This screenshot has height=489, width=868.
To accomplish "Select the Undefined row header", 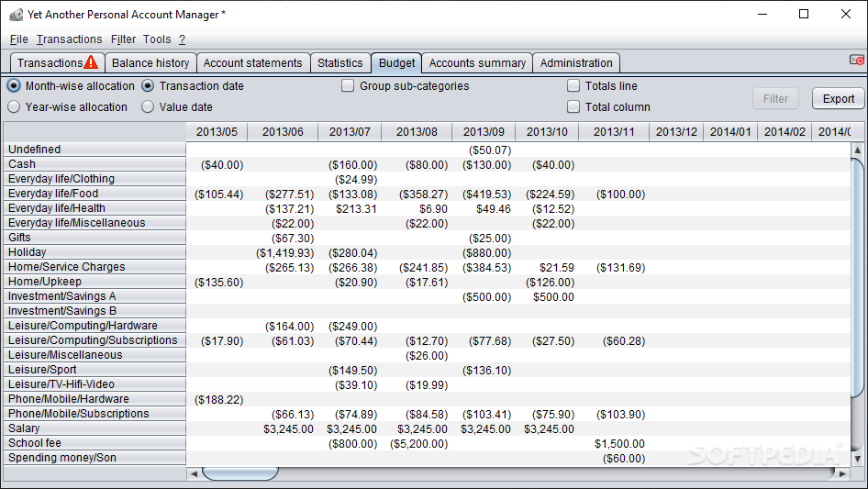I will pyautogui.click(x=95, y=150).
